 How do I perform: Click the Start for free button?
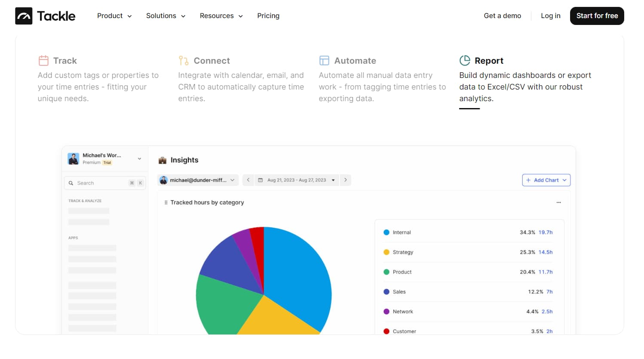tap(597, 15)
